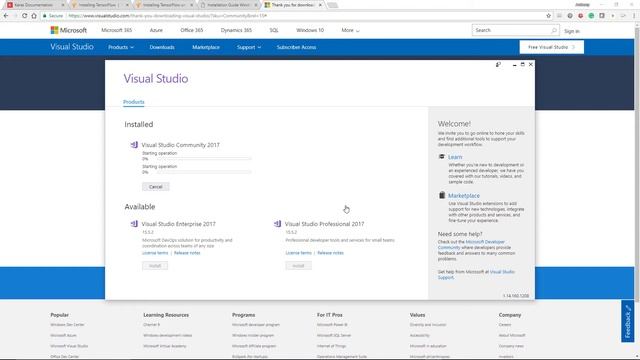Open Office 365 in the top menu
Viewport: 640px width, 360px height.
[x=191, y=30]
